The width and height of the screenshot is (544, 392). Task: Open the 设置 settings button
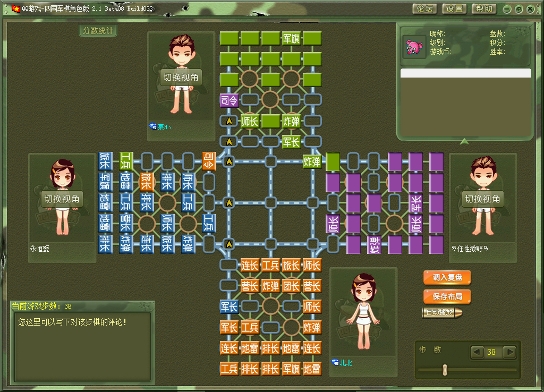454,8
